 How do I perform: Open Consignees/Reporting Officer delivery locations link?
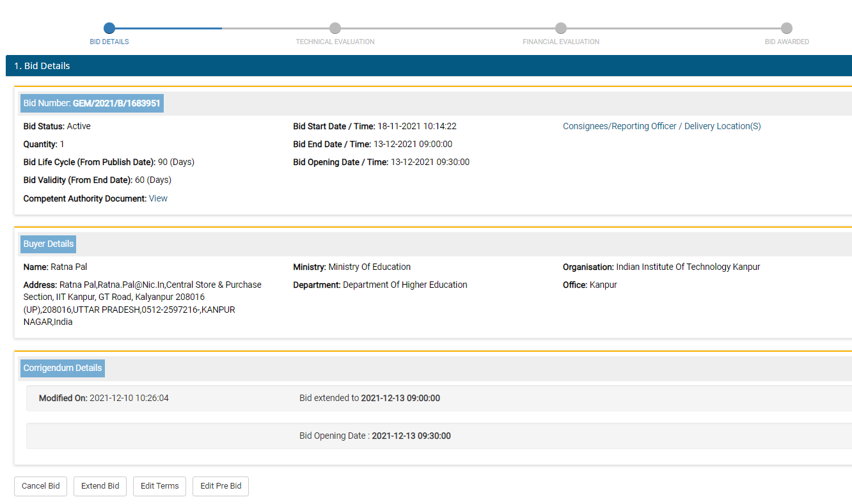661,127
